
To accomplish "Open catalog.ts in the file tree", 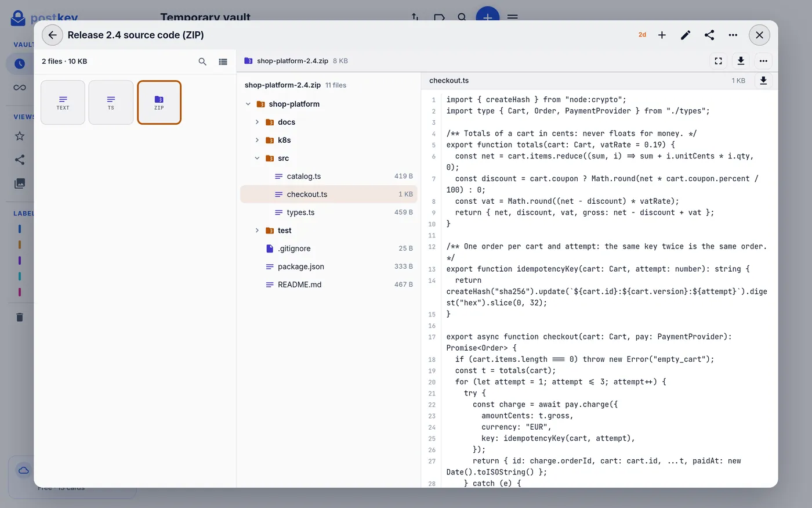I will [329, 176].
